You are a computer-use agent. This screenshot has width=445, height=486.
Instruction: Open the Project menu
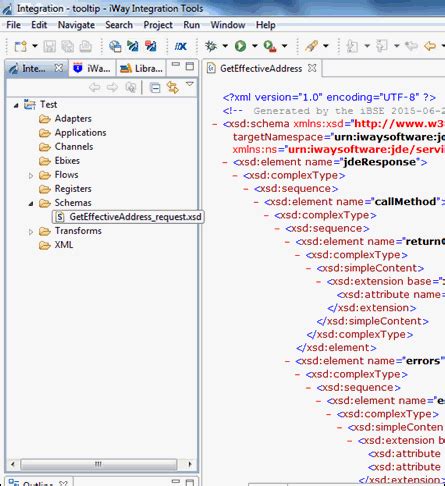tap(158, 25)
